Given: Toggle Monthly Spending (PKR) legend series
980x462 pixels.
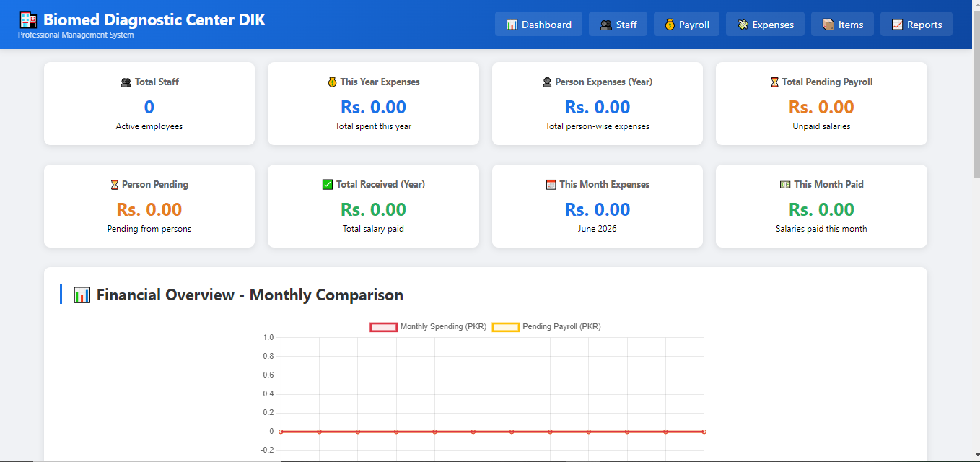Looking at the screenshot, I should click(x=428, y=327).
